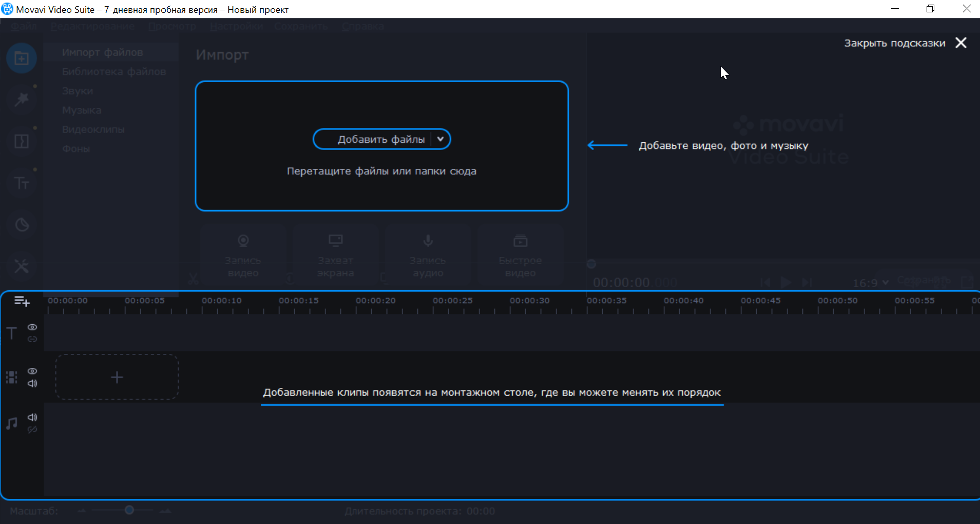Image resolution: width=980 pixels, height=524 pixels.
Task: Minimize the Movavi Video Suite window
Action: (895, 9)
